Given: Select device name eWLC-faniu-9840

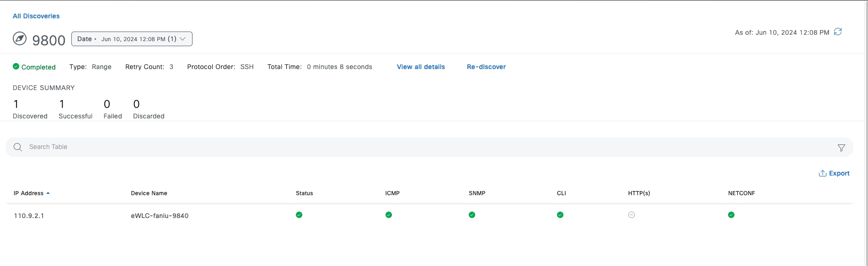Looking at the screenshot, I should (160, 216).
